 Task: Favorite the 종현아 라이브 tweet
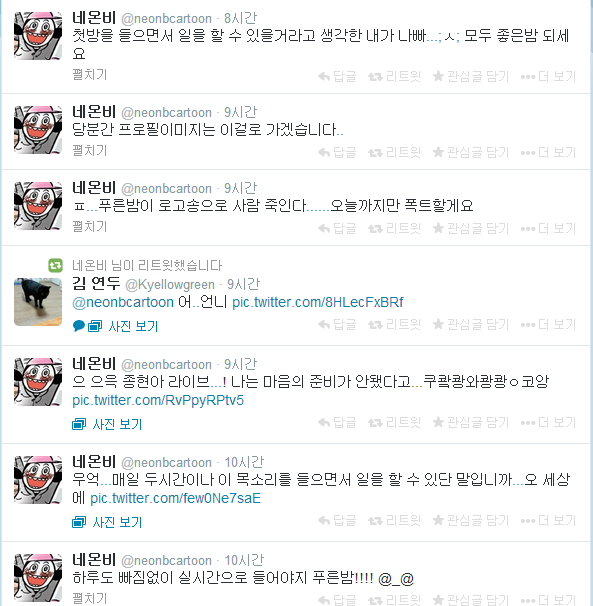point(470,422)
